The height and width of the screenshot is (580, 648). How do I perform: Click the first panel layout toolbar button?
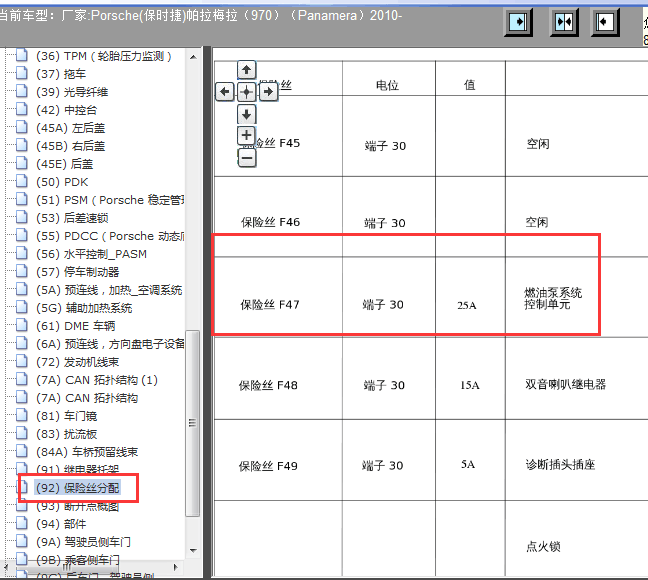[x=518, y=21]
